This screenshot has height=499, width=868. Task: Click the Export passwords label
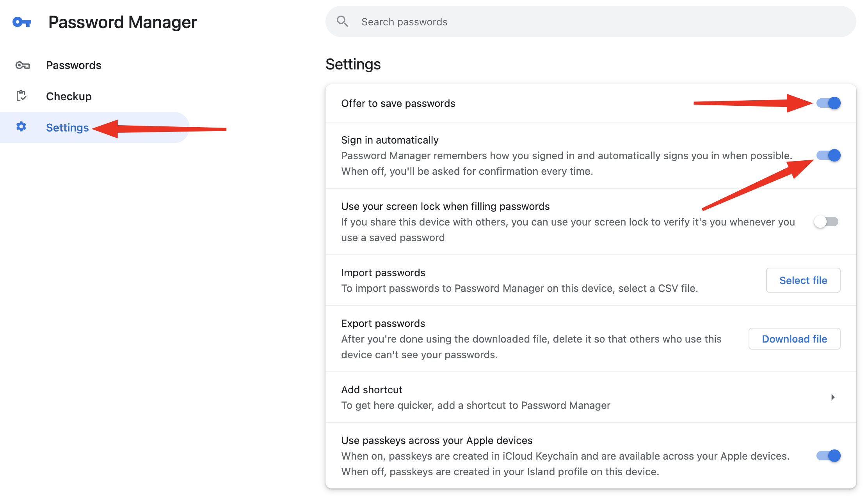coord(383,323)
